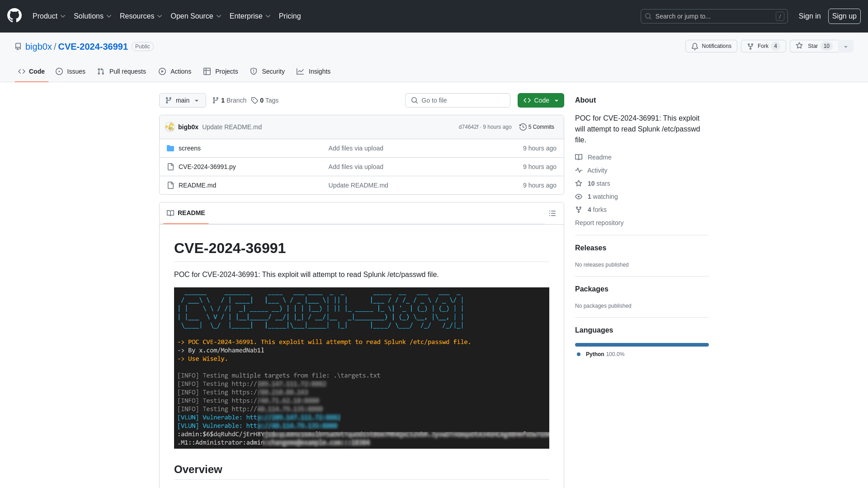868x488 pixels.
Task: Click the Insights graph icon
Action: [301, 71]
